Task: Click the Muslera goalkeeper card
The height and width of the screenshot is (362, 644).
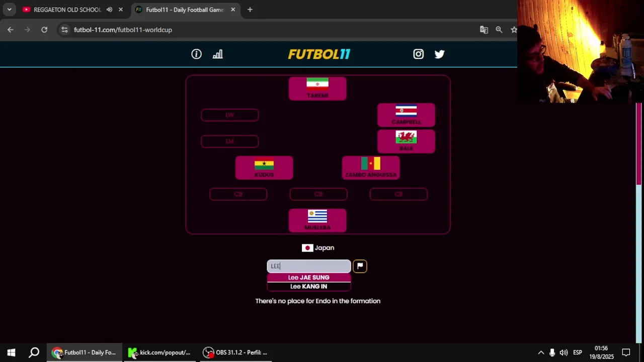Action: pos(317,221)
